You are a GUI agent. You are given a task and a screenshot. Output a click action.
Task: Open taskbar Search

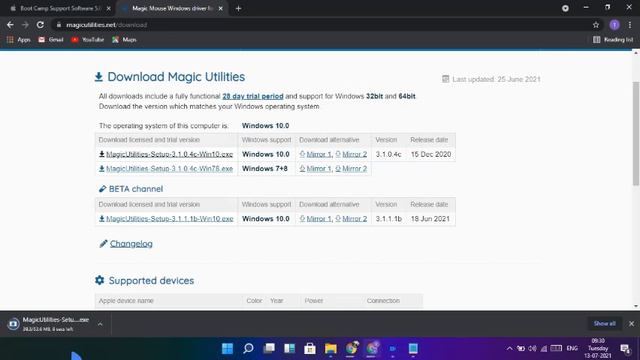click(248, 349)
